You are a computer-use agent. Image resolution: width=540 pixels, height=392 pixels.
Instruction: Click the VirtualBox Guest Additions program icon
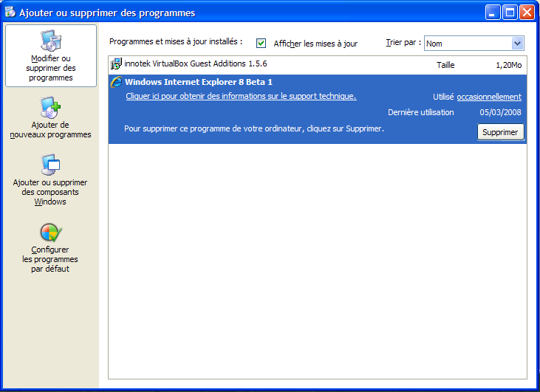tap(116, 65)
